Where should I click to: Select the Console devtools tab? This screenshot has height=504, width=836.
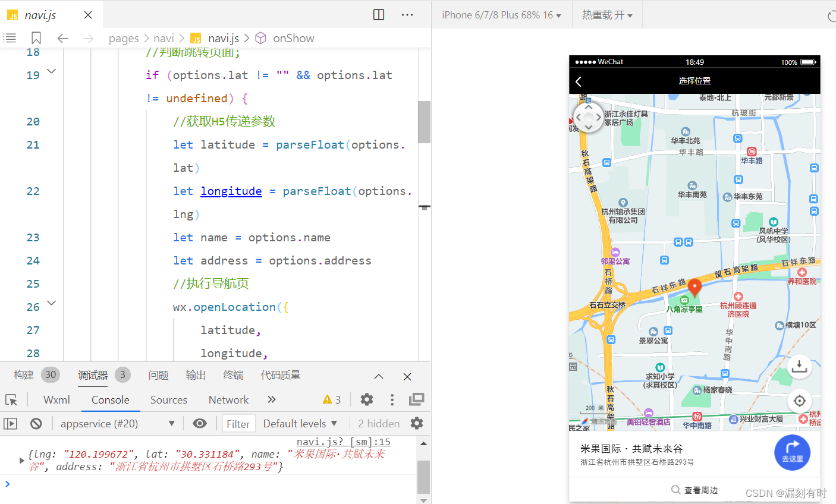coord(111,400)
